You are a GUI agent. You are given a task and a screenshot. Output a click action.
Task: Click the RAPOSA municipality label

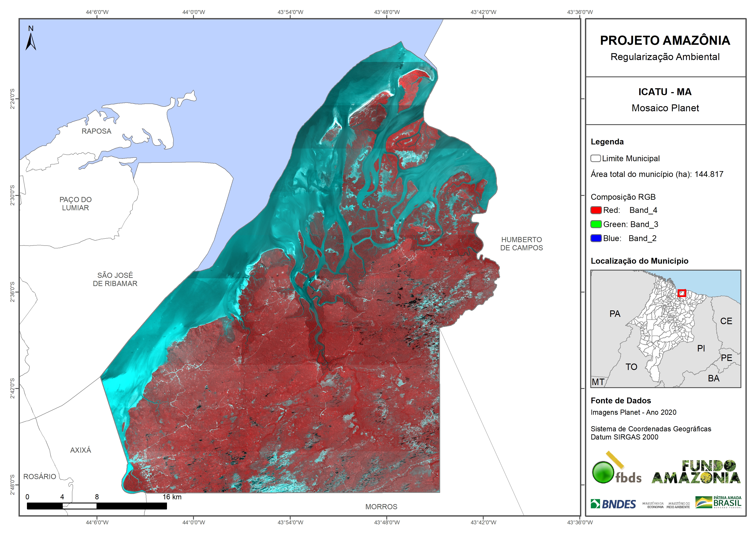(x=97, y=131)
